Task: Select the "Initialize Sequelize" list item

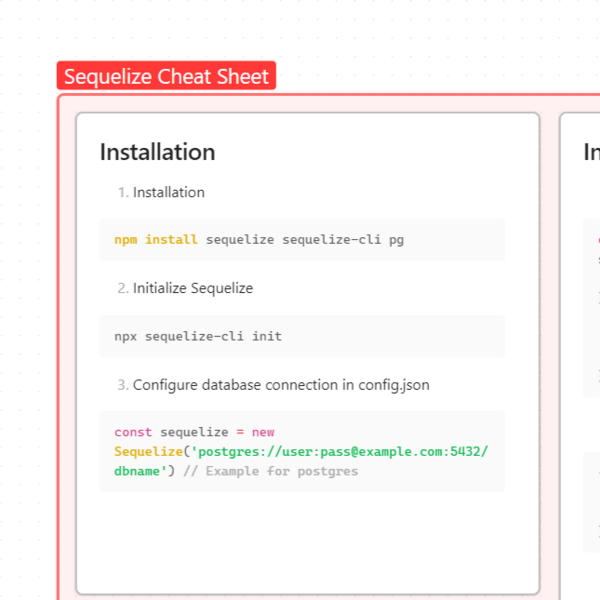Action: pyautogui.click(x=192, y=288)
